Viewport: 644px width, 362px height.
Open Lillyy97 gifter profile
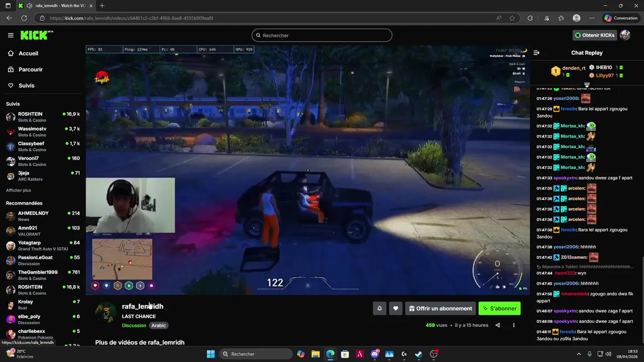pyautogui.click(x=605, y=75)
